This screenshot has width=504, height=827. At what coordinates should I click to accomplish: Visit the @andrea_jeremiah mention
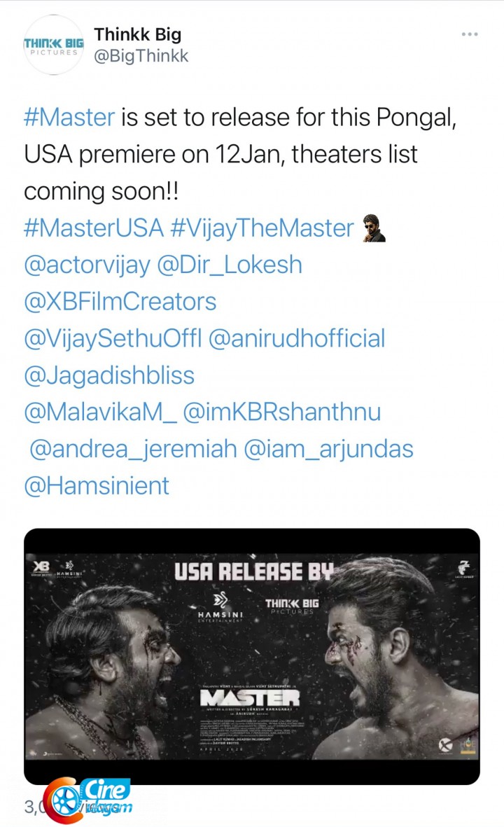133,450
